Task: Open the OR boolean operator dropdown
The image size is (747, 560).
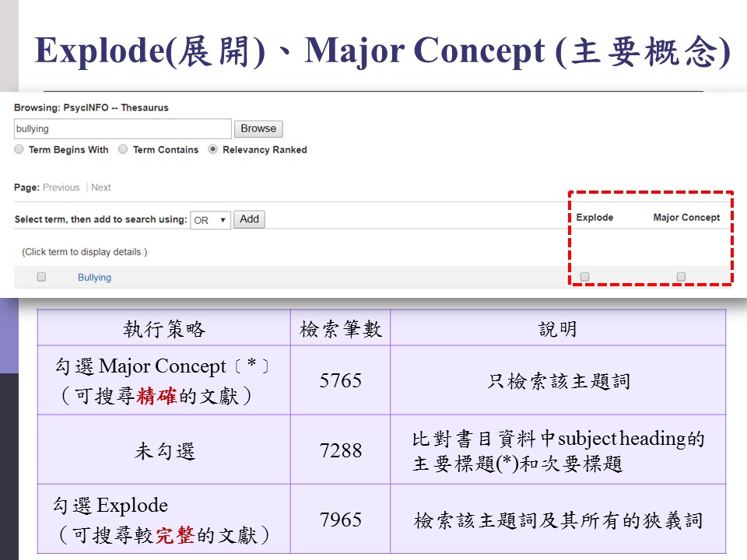Action: (x=211, y=220)
